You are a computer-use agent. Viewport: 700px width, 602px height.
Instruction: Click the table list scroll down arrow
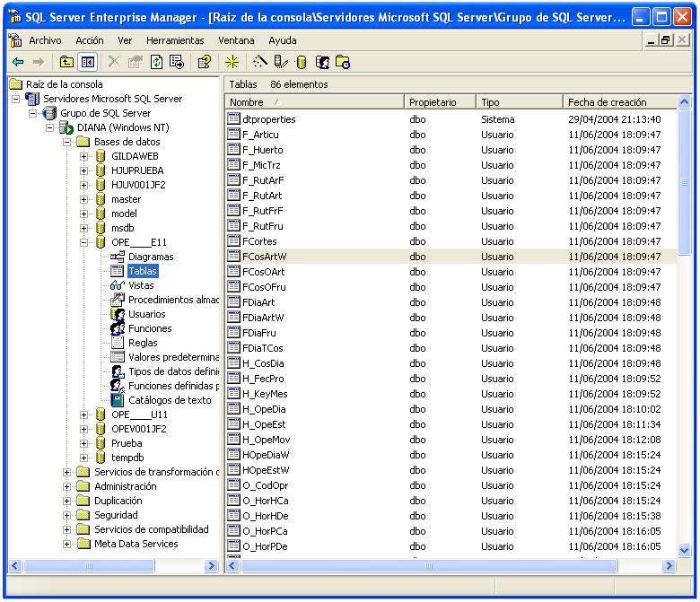coord(684,551)
